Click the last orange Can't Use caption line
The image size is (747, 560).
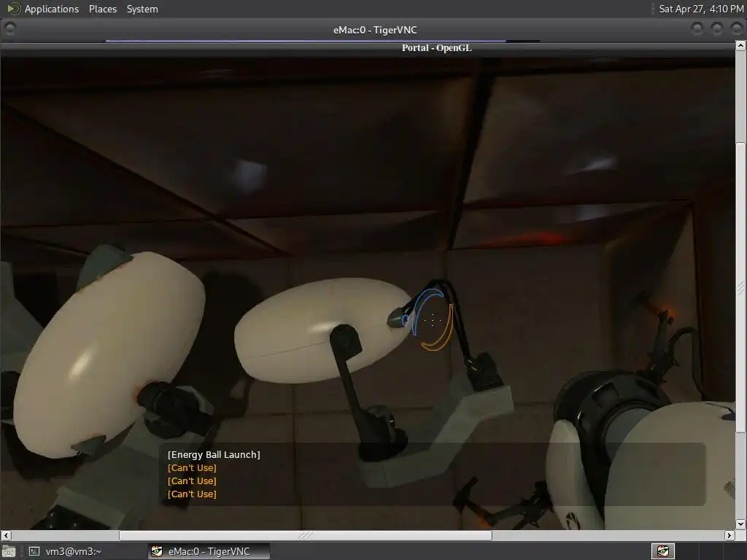tap(192, 494)
